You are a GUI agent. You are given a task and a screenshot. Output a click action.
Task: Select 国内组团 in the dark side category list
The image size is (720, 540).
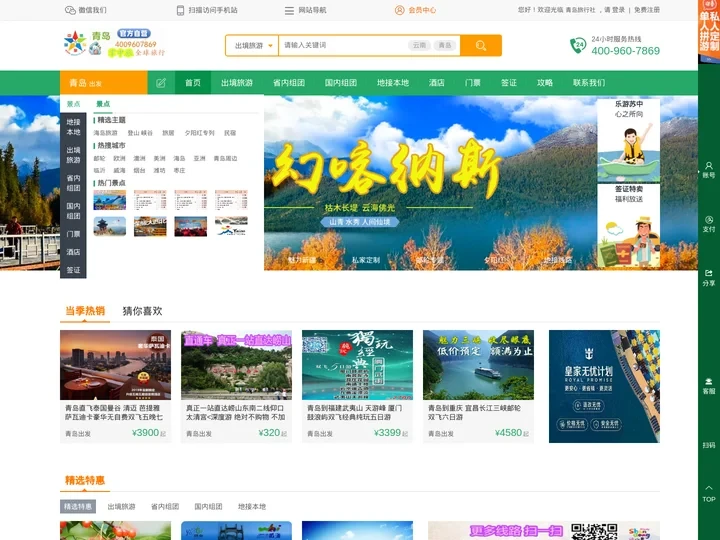pos(73,211)
